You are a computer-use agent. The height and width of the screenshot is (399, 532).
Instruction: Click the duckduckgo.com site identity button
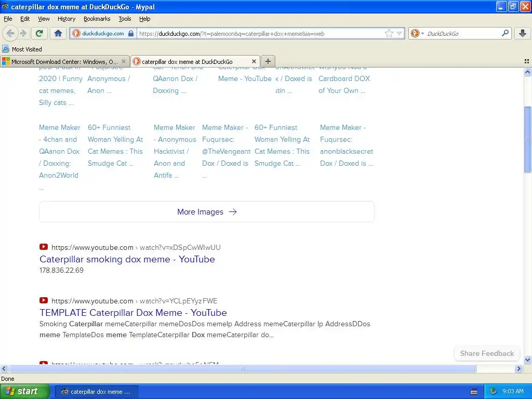[103, 33]
